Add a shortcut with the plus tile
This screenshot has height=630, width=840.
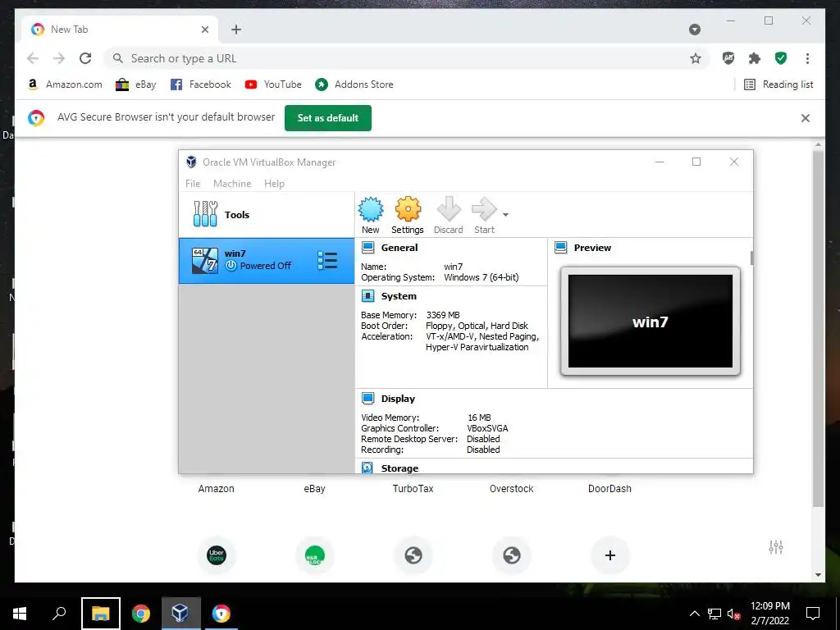609,555
